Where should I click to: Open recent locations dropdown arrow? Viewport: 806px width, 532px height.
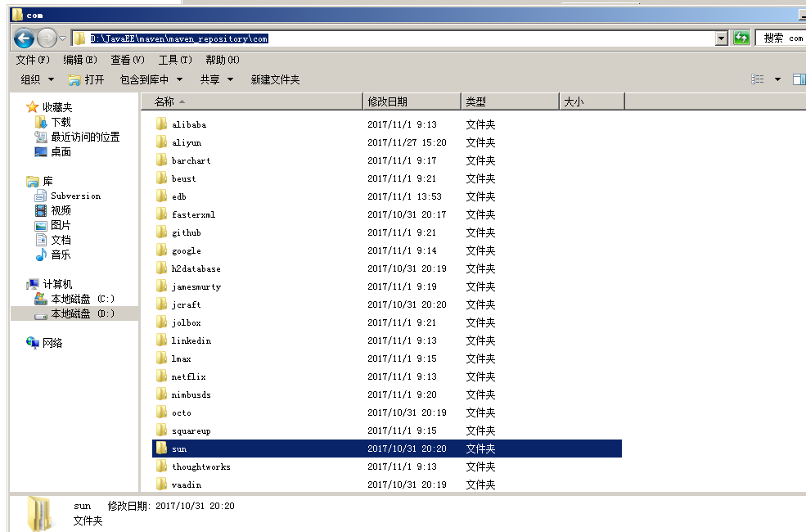62,38
